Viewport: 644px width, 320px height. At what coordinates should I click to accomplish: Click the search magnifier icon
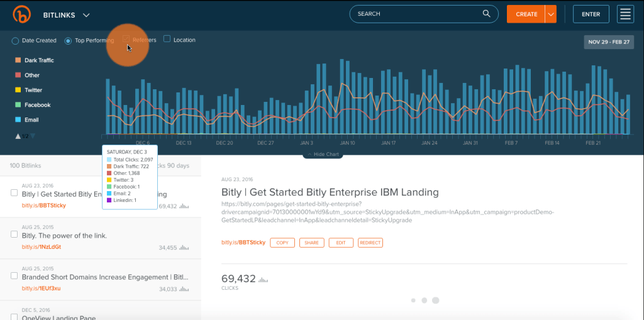coord(486,14)
